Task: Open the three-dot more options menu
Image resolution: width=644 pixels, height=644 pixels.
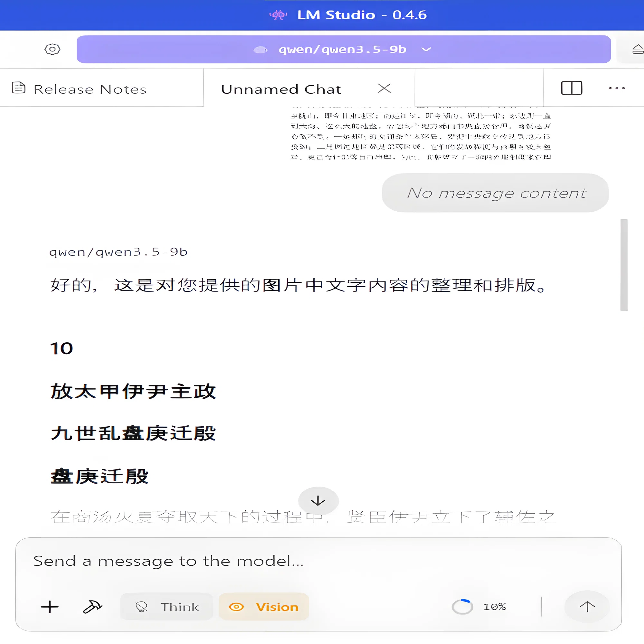Action: [617, 88]
